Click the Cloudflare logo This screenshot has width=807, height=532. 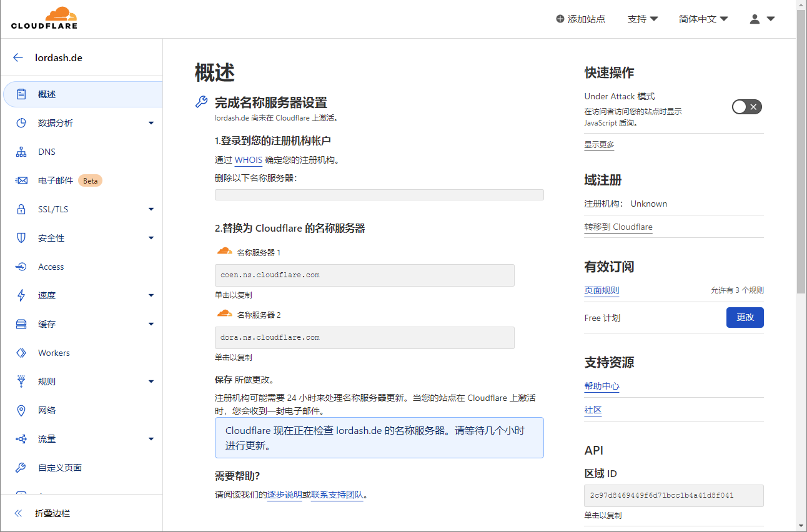[x=44, y=17]
